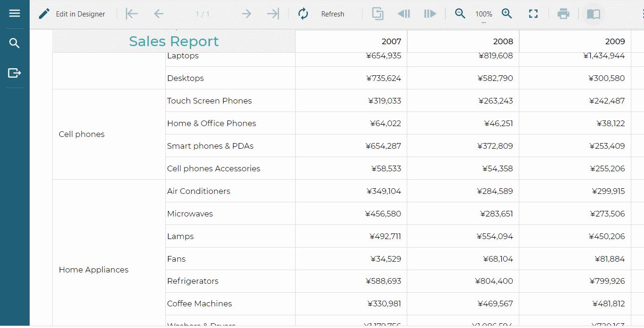Click the back to parent report icon
Image resolution: width=644 pixels, height=328 pixels.
pos(378,14)
